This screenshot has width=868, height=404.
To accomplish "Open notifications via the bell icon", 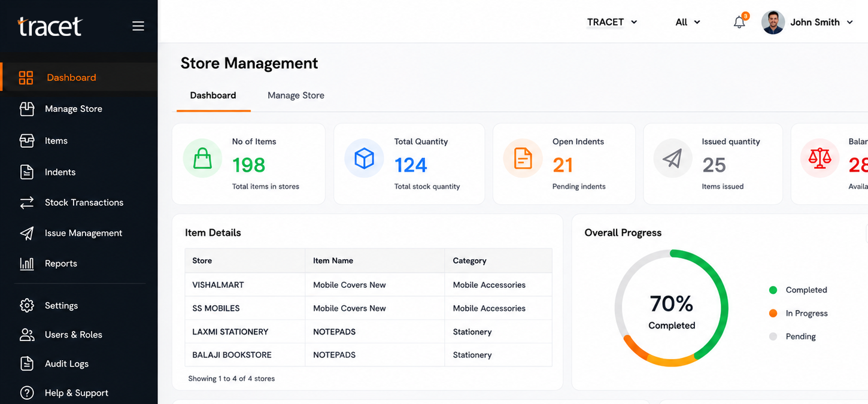I will 740,22.
